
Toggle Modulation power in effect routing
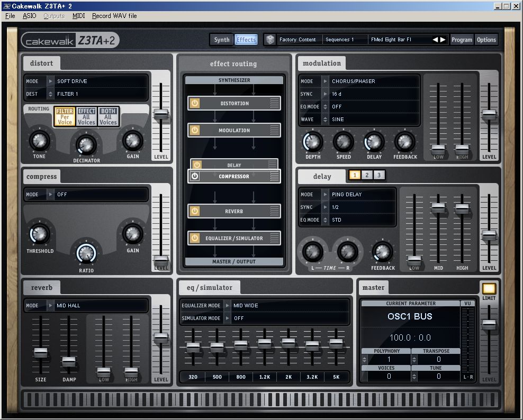coord(195,130)
